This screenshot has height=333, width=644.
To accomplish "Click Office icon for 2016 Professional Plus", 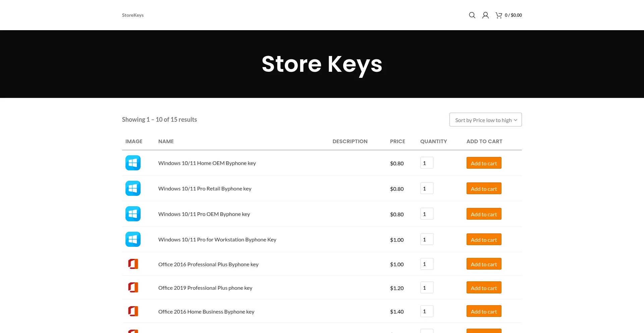I will tap(133, 264).
